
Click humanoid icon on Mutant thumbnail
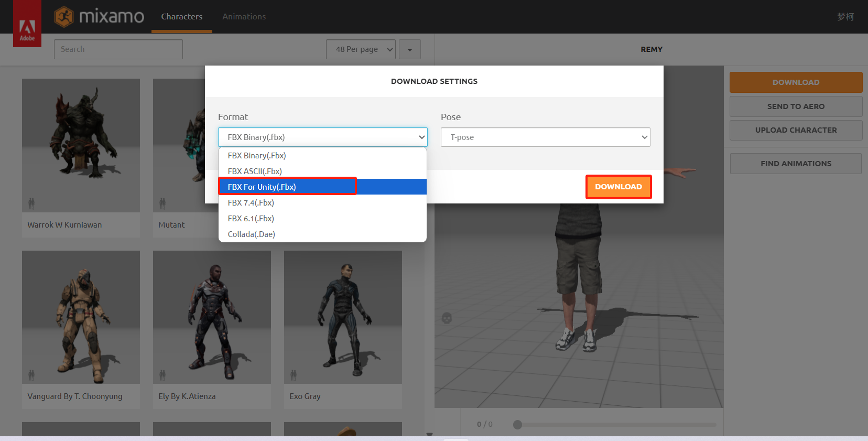pyautogui.click(x=162, y=203)
